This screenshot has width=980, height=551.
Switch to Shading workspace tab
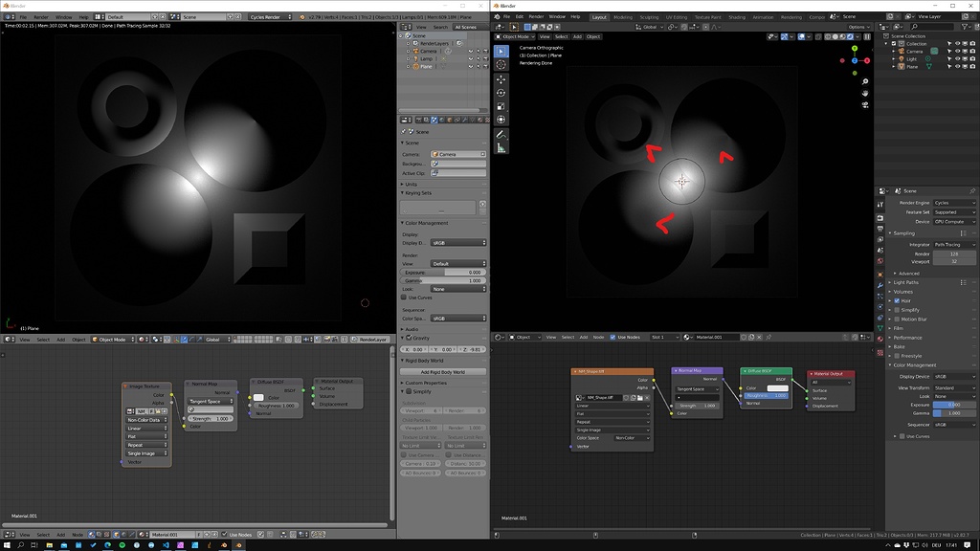pos(737,17)
